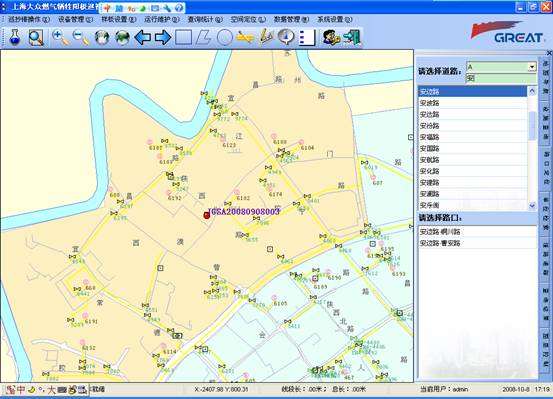Screen dimensions: 553x399
Task: Click the soft keyboard icon on IME bar
Action: 62,390
